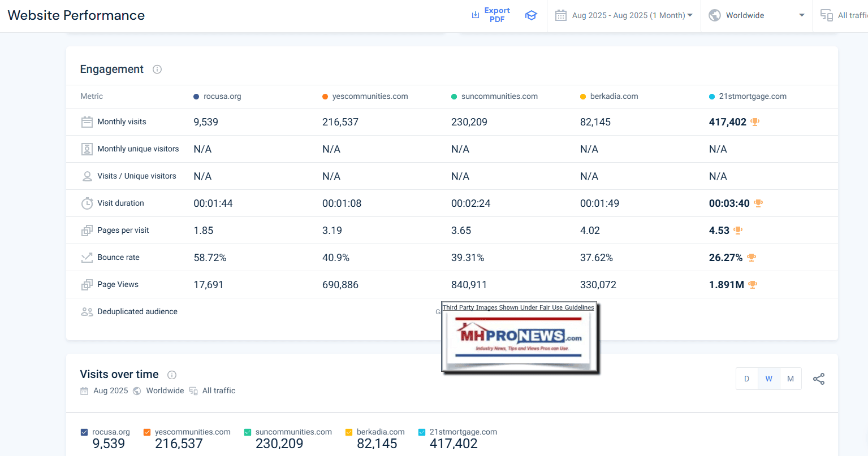Click the graduation cap learn icon
This screenshot has height=456, width=868.
[x=530, y=15]
